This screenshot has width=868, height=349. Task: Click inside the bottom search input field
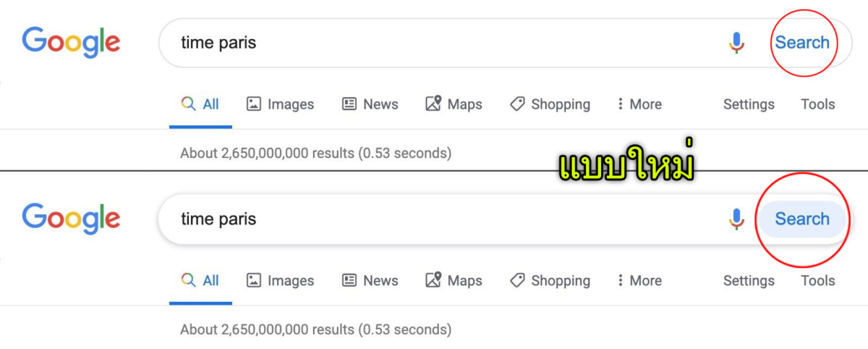pos(434,219)
